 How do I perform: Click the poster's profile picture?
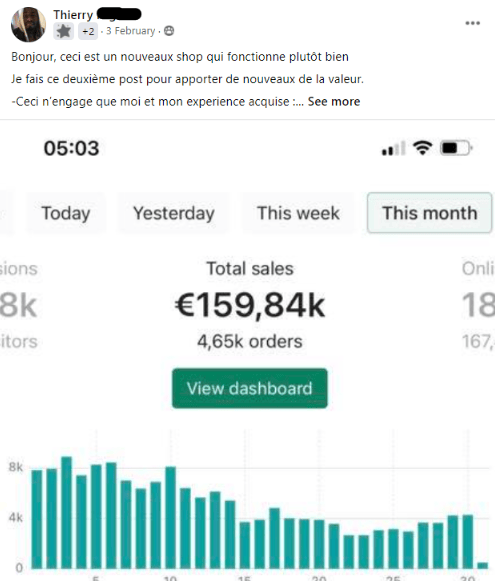click(x=29, y=24)
